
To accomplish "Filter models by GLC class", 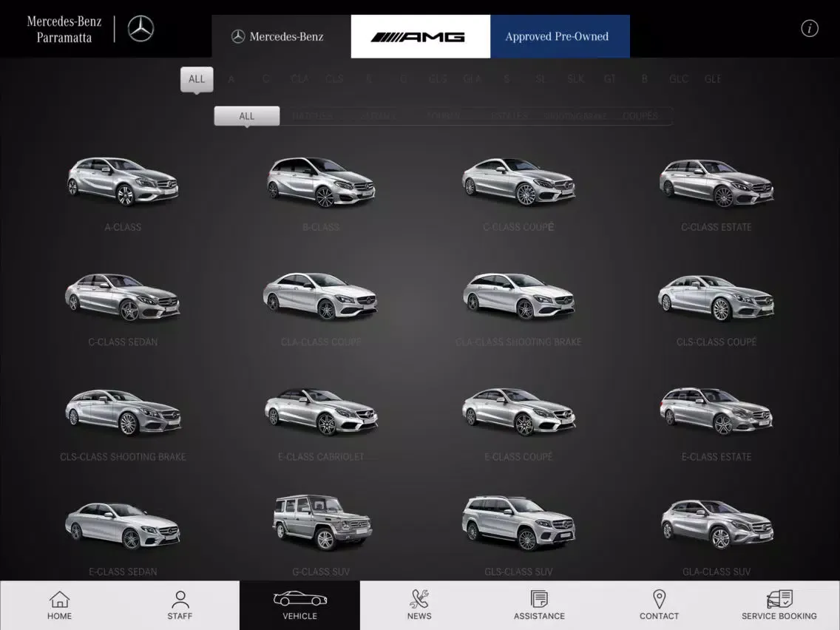I will (x=679, y=79).
